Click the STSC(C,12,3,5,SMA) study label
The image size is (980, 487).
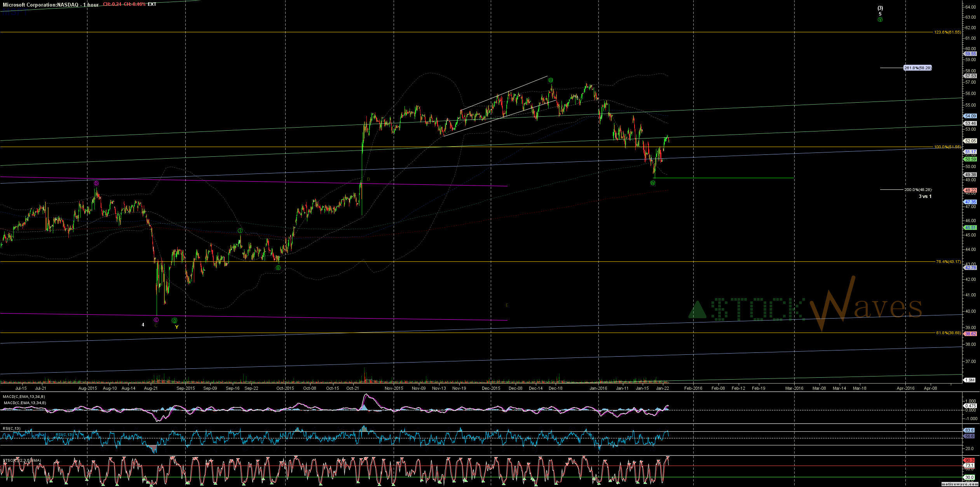pyautogui.click(x=22, y=461)
